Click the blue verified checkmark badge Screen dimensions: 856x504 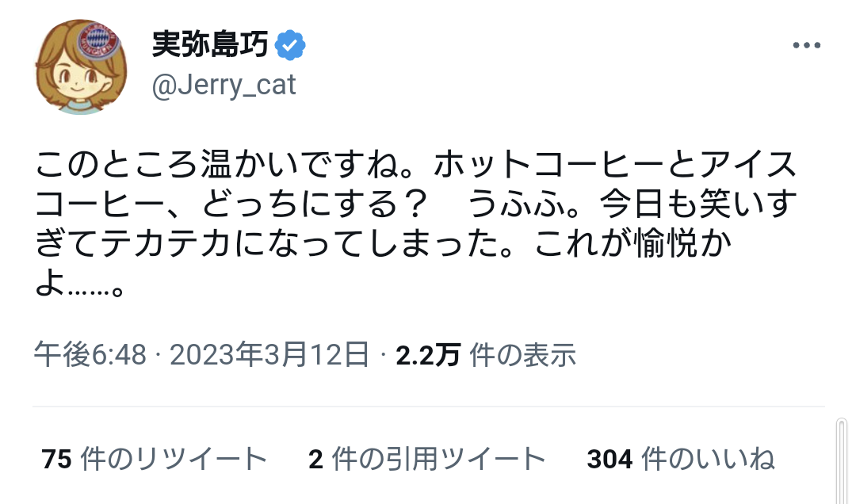point(289,47)
